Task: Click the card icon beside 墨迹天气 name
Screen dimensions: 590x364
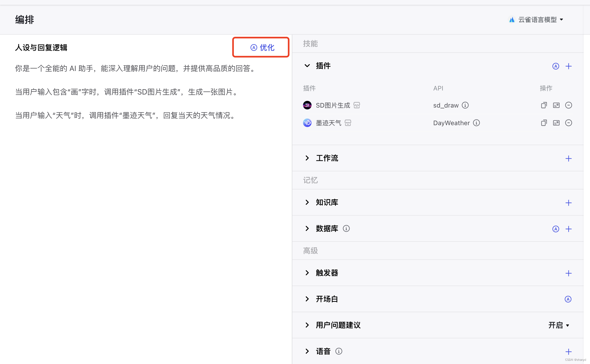Action: click(x=348, y=123)
